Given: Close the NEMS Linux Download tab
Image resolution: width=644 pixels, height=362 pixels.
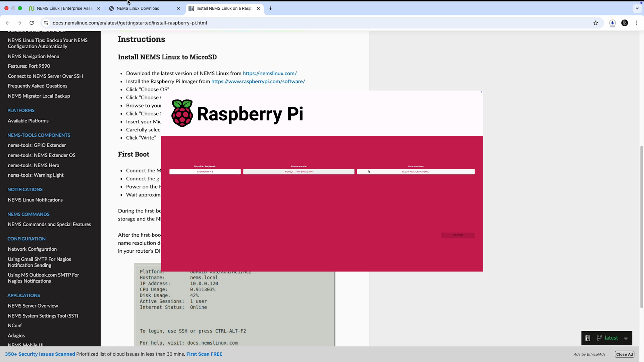Looking at the screenshot, I should (178, 8).
